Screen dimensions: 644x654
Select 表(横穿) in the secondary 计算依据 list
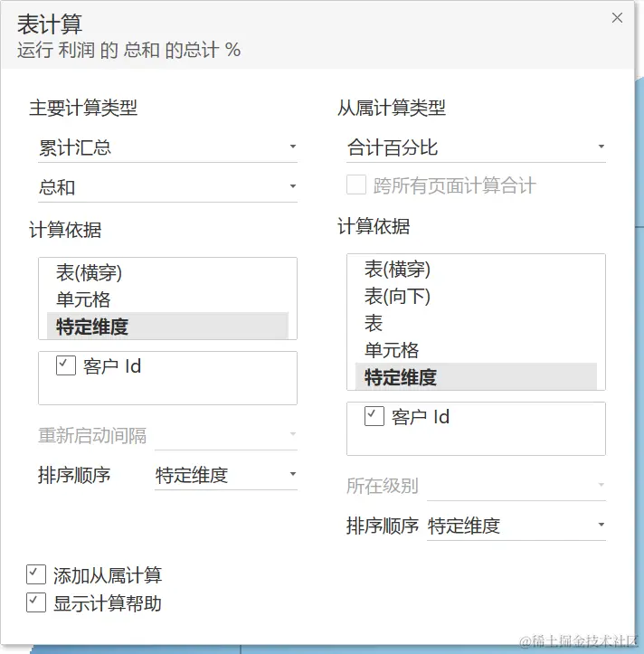(476, 269)
